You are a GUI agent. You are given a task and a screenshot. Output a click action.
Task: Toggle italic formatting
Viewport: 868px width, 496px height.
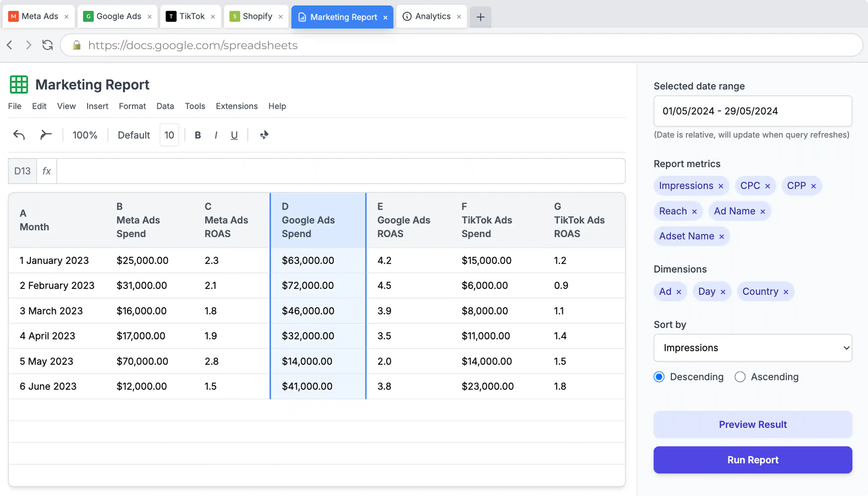coord(216,135)
